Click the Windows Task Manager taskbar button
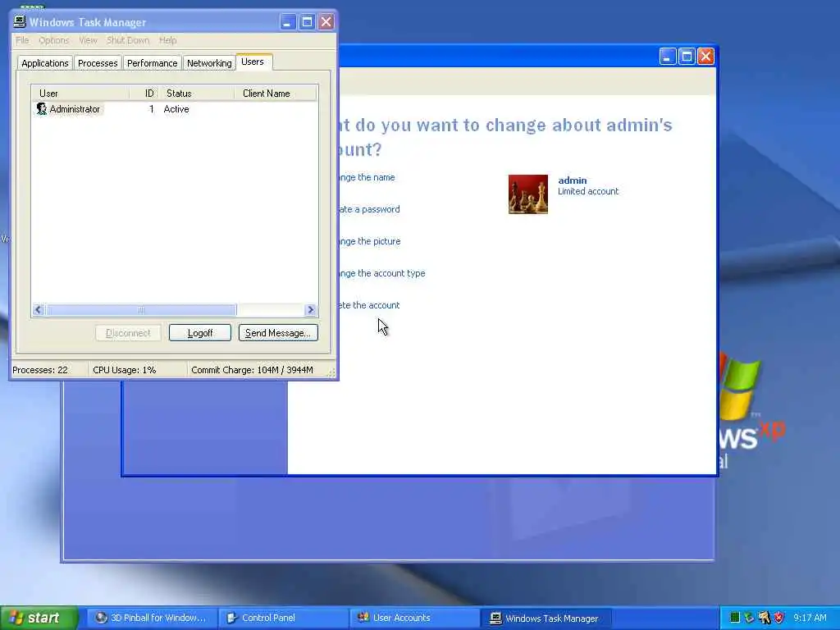 click(546, 619)
